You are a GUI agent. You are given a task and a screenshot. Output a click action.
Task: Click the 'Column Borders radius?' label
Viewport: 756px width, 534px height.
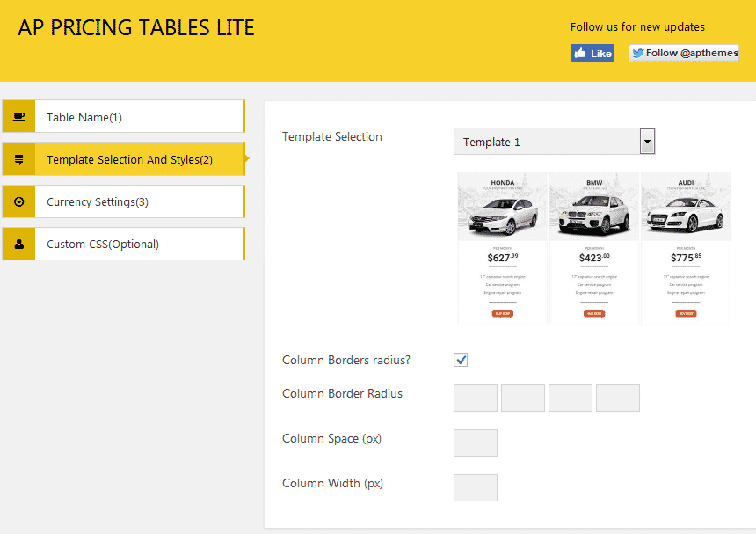pos(346,360)
